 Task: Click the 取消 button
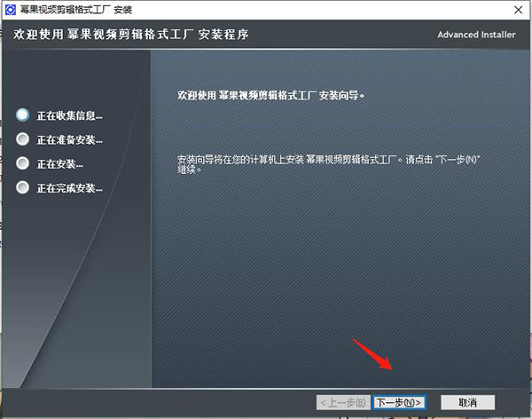(467, 402)
